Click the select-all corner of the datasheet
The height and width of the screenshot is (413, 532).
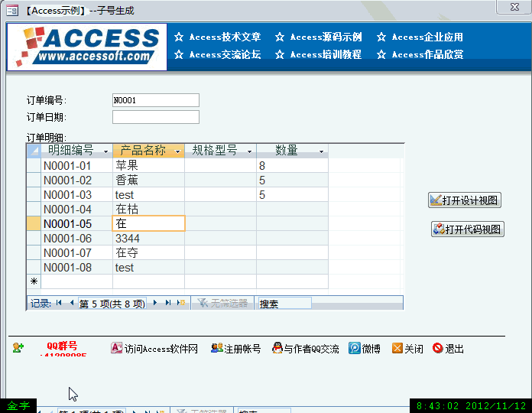[x=34, y=151]
